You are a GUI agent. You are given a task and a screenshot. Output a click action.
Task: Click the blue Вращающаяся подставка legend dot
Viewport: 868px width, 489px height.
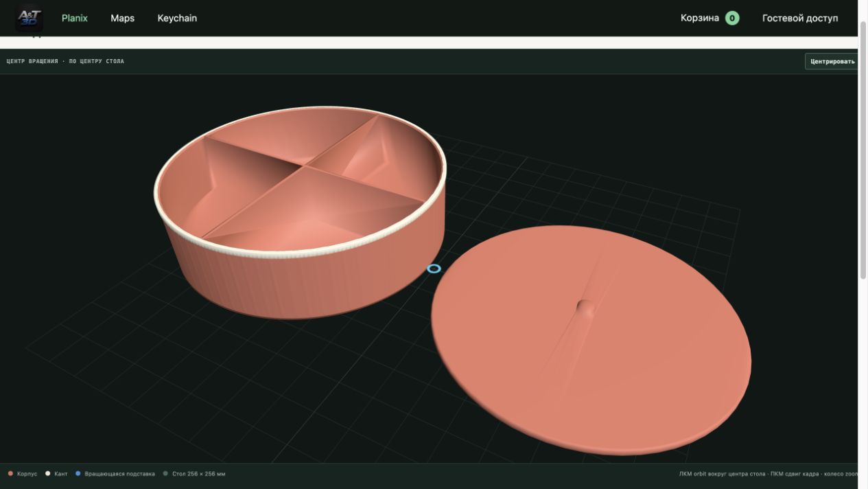point(78,473)
